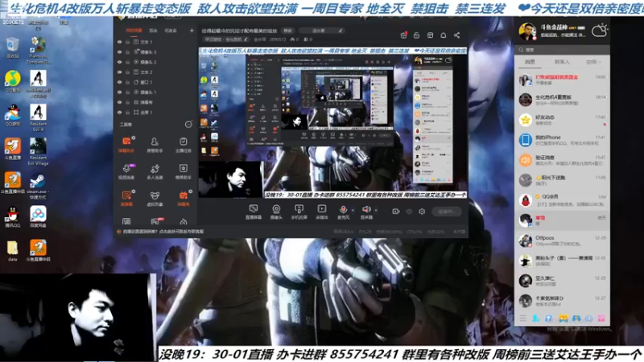This screenshot has width=644, height=362.
Task: Open steam.exe shortcut on desktop
Action: 38,187
